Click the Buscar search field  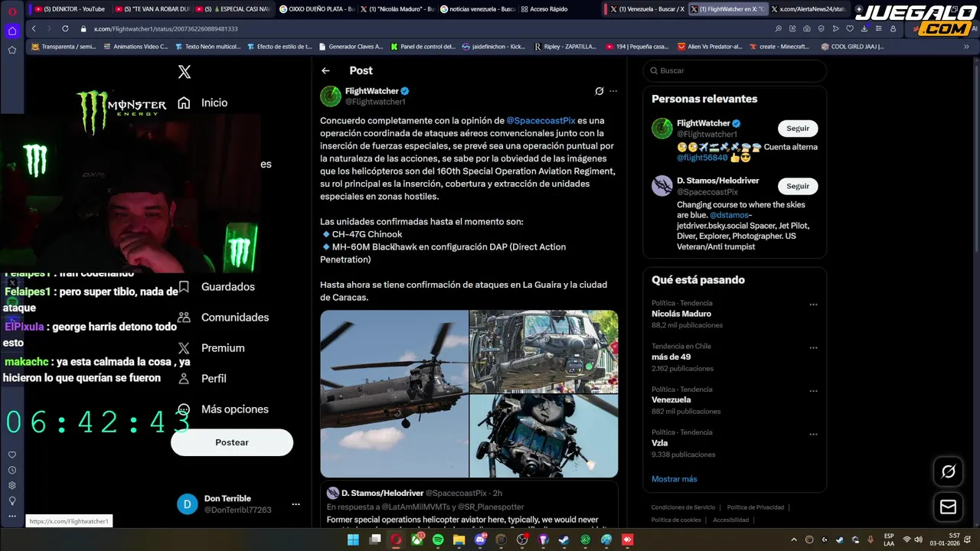735,70
